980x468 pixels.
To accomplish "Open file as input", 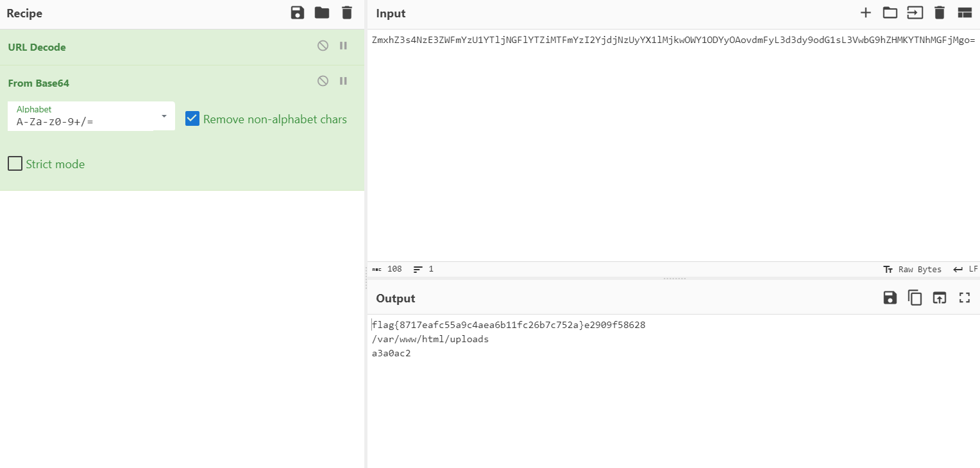I will 914,13.
